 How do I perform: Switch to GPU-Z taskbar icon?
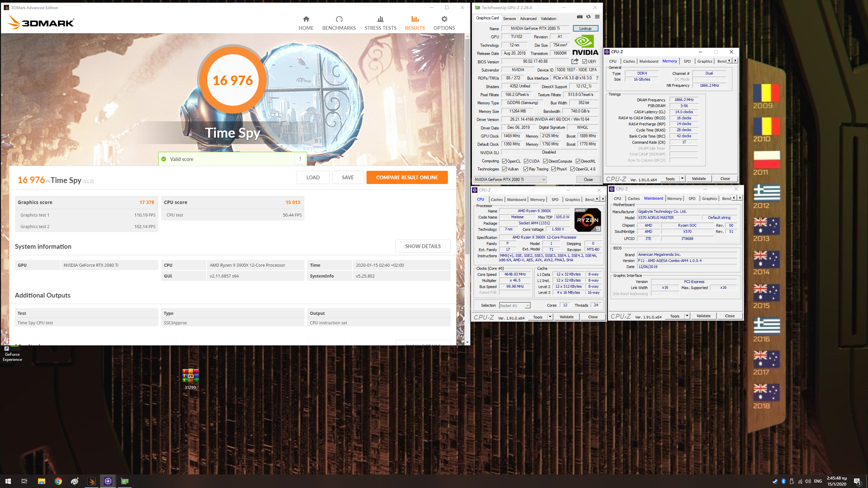pyautogui.click(x=125, y=481)
